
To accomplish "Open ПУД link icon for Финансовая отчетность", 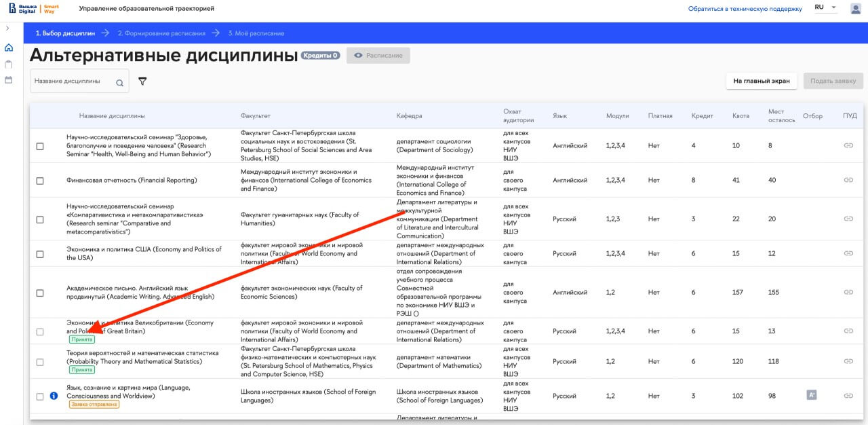I will [848, 180].
